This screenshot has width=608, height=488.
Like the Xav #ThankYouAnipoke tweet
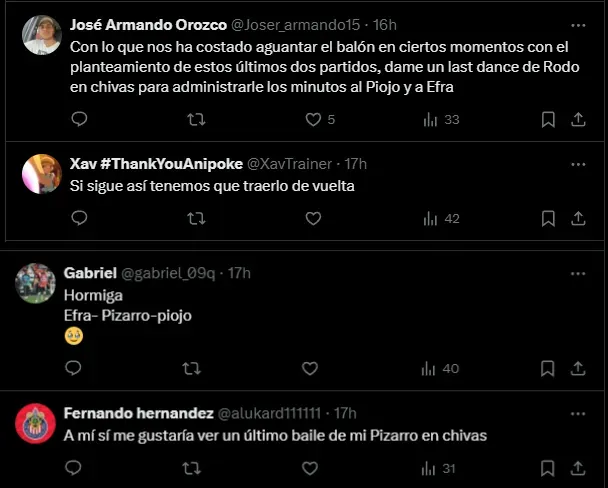313,218
